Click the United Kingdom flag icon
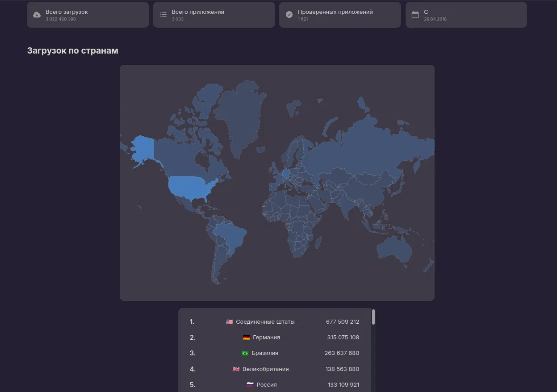 click(236, 369)
